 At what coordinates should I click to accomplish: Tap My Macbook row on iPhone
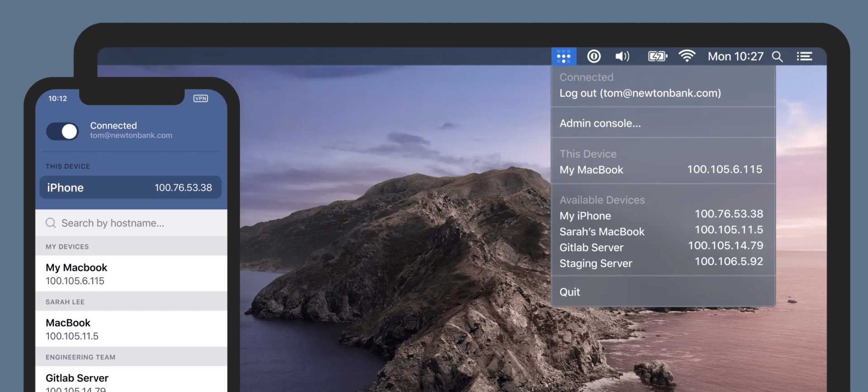[131, 274]
